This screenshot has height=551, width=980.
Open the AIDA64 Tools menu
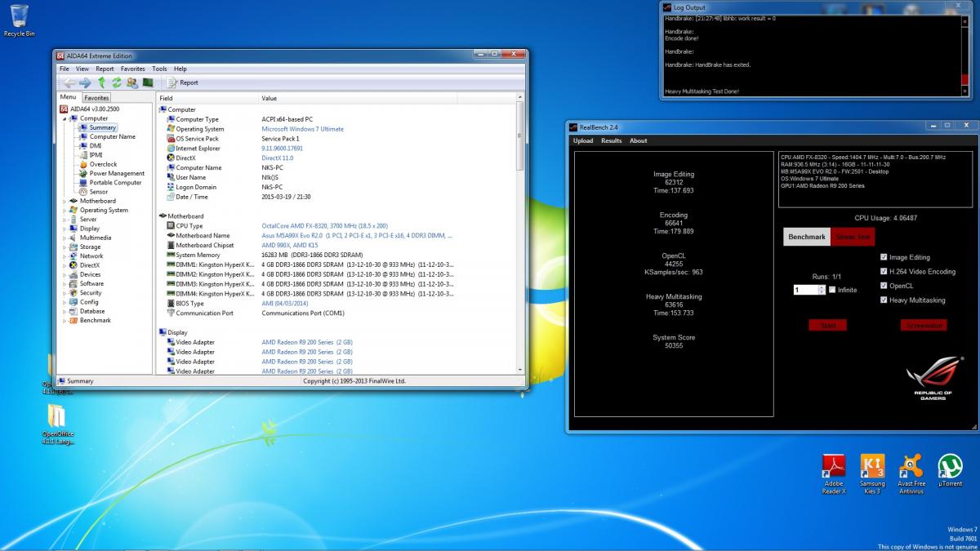[159, 69]
